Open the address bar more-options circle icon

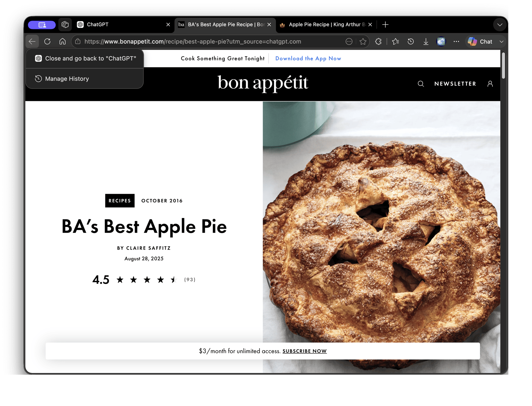pos(349,42)
